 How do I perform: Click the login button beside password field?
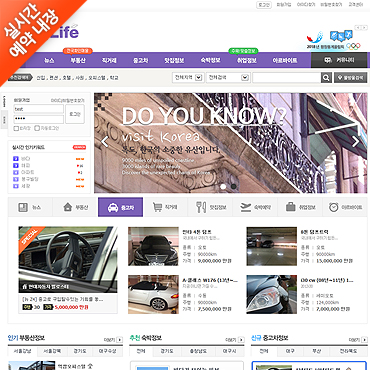pos(75,114)
